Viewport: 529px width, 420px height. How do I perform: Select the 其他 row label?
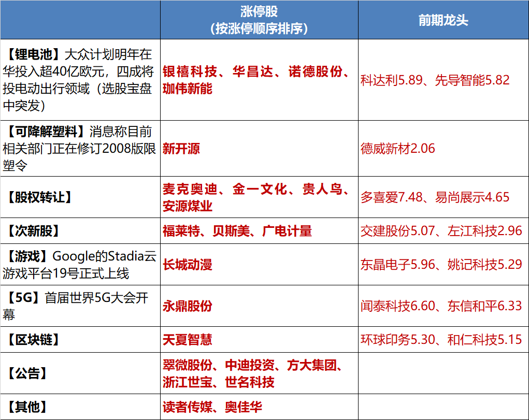pyautogui.click(x=80, y=407)
